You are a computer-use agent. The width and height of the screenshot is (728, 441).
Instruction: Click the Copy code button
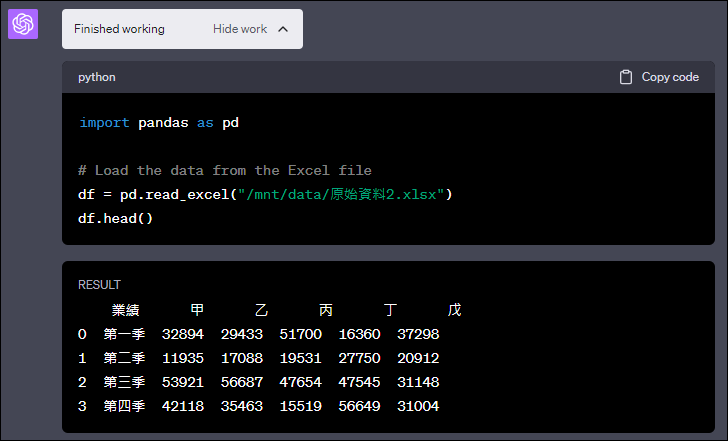pos(659,77)
